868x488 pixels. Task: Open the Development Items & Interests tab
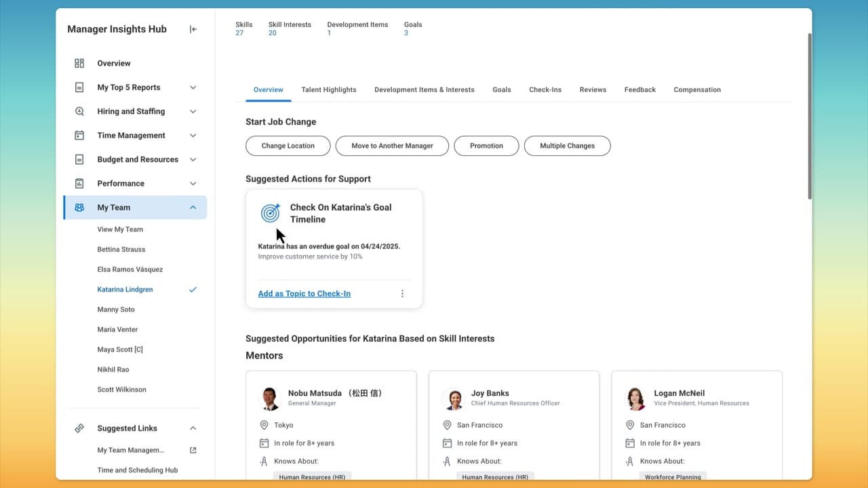[x=425, y=89]
